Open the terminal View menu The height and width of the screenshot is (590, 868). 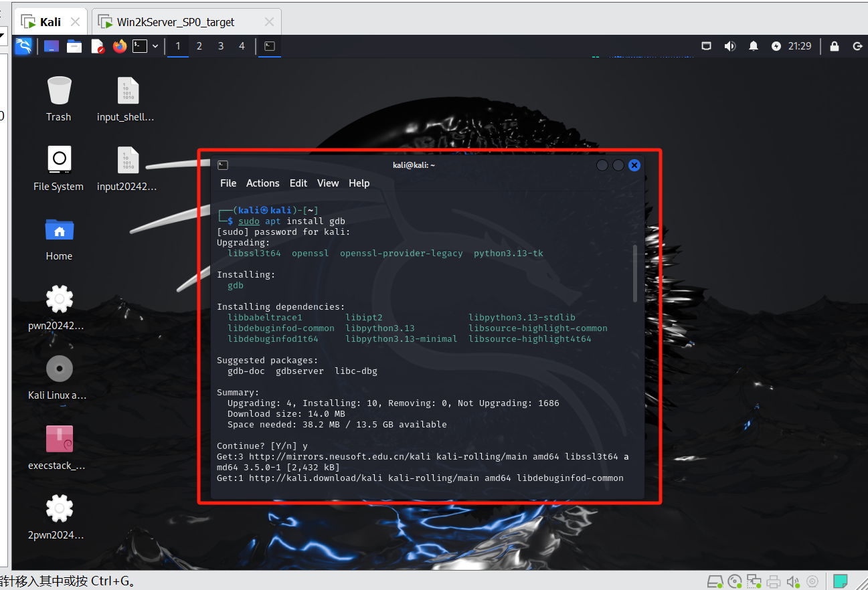(x=328, y=183)
